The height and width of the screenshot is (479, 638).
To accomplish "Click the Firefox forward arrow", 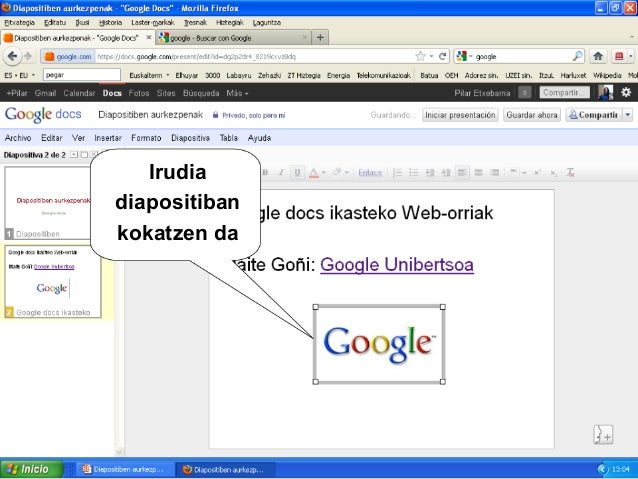I will [28, 56].
